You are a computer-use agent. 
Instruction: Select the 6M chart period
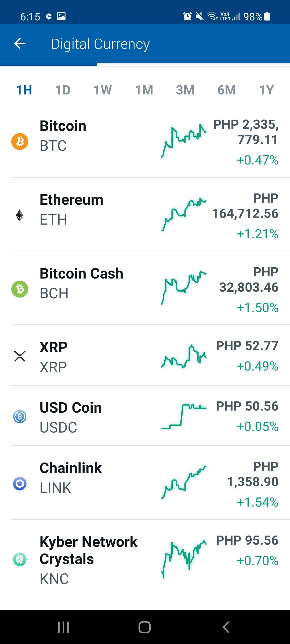226,90
